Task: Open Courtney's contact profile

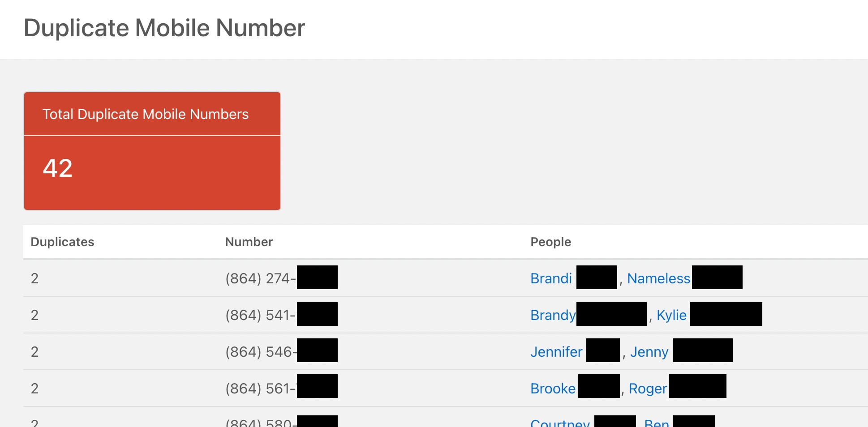Action: point(559,422)
